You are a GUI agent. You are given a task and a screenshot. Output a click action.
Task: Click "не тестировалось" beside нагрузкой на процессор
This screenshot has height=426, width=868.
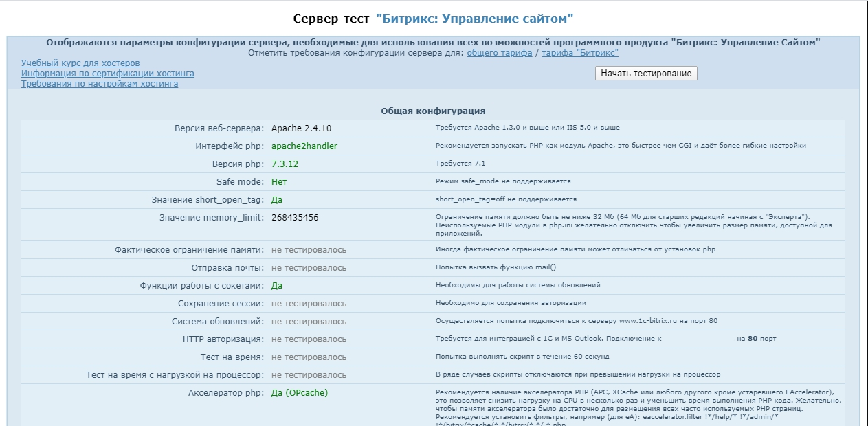309,375
